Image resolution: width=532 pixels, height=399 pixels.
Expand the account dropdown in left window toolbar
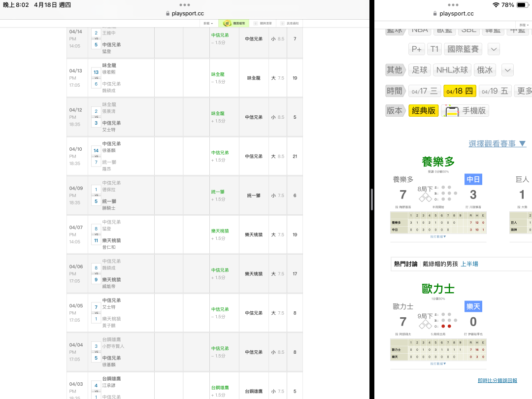click(x=208, y=24)
